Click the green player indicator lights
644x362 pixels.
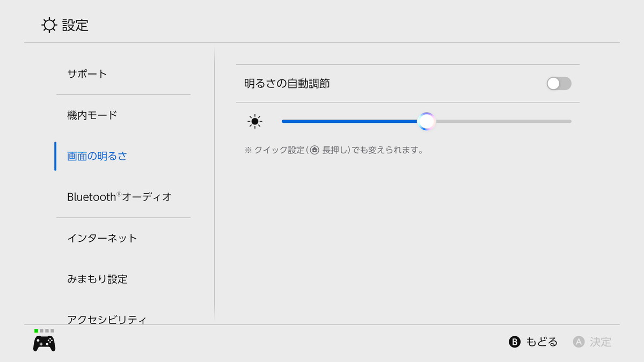pyautogui.click(x=36, y=331)
